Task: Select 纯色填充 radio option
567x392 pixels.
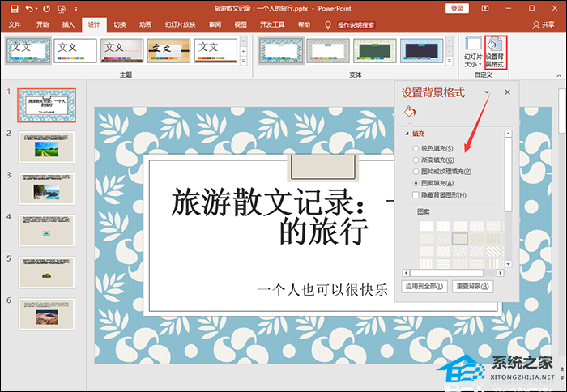Action: [416, 149]
